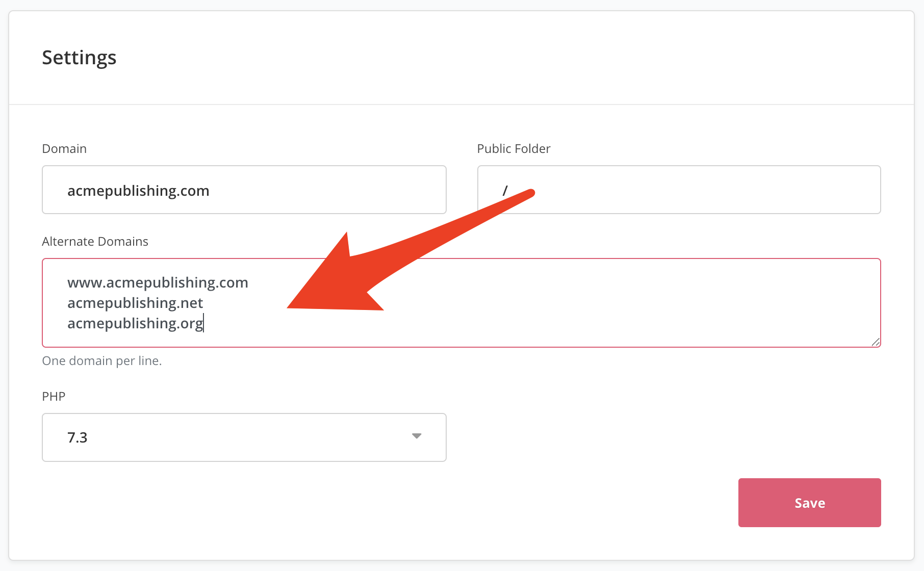Place cursor on acmepublishing.net line
The height and width of the screenshot is (571, 924).
click(x=135, y=303)
